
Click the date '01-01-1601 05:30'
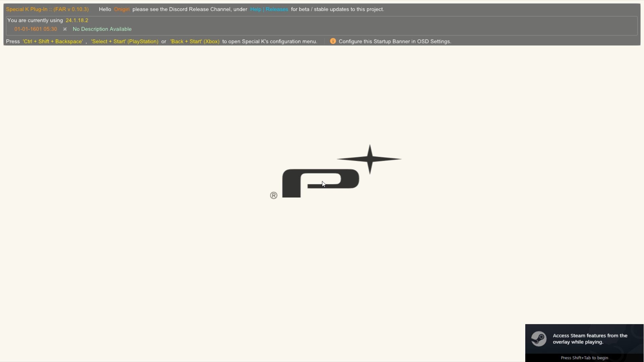click(36, 29)
